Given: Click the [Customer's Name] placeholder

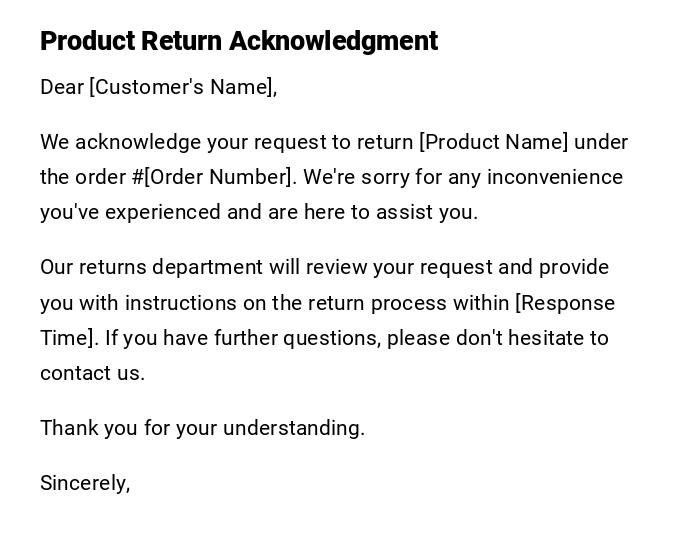Looking at the screenshot, I should tap(181, 87).
